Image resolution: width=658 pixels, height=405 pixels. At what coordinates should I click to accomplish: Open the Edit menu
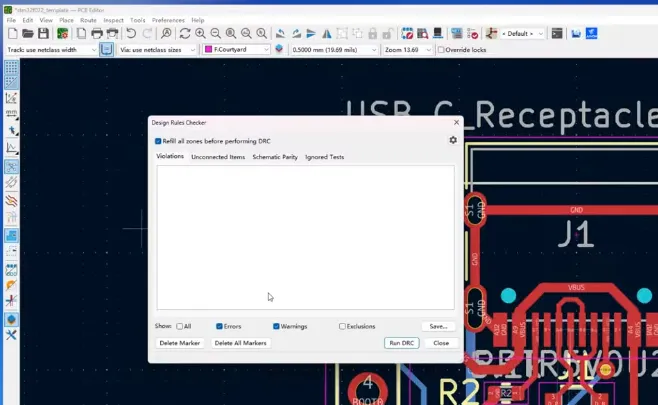tap(28, 20)
